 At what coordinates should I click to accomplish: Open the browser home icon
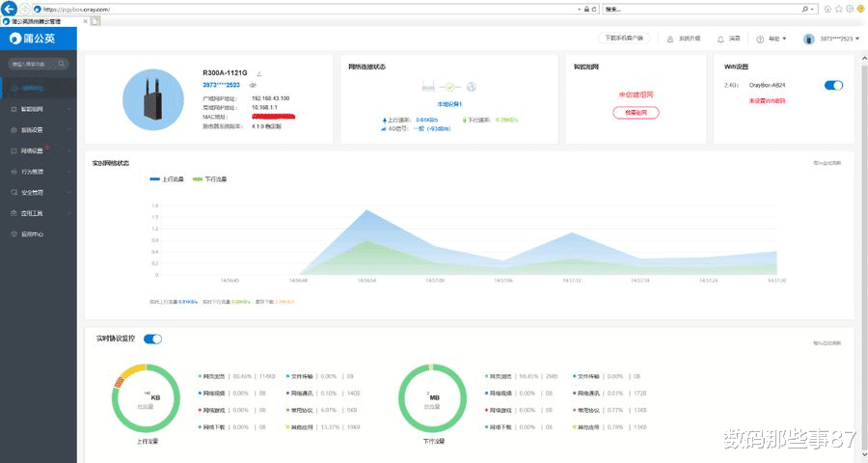[x=827, y=8]
